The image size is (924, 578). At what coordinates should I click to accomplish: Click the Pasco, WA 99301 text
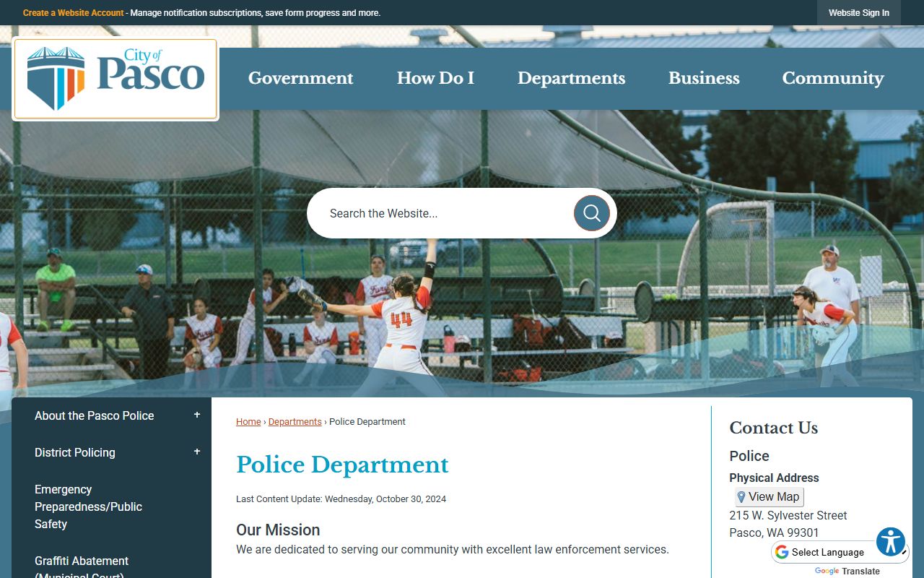774,533
